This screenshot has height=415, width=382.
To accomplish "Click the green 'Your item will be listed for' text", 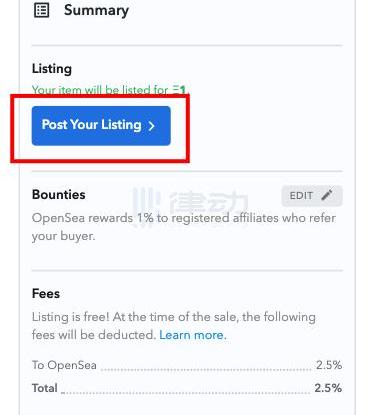I will point(100,90).
